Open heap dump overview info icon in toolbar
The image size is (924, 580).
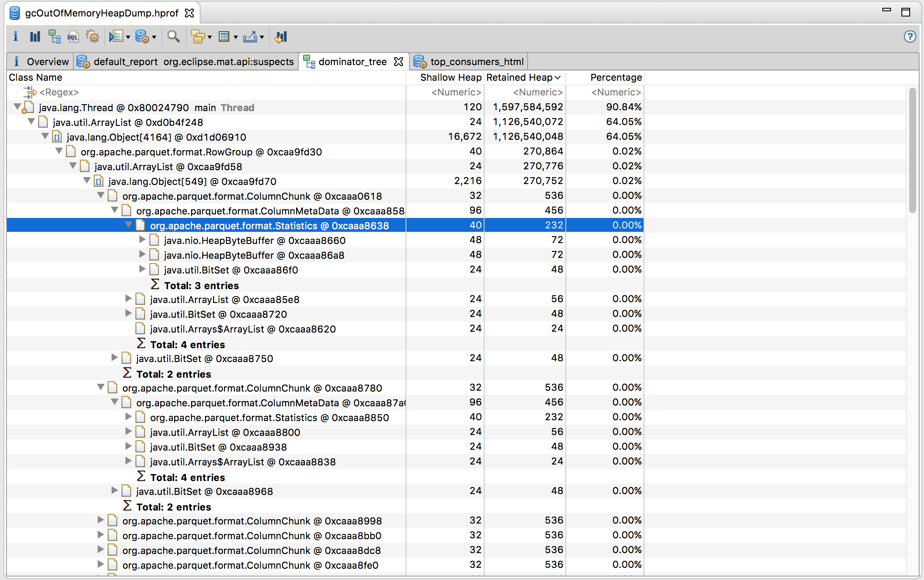(16, 37)
